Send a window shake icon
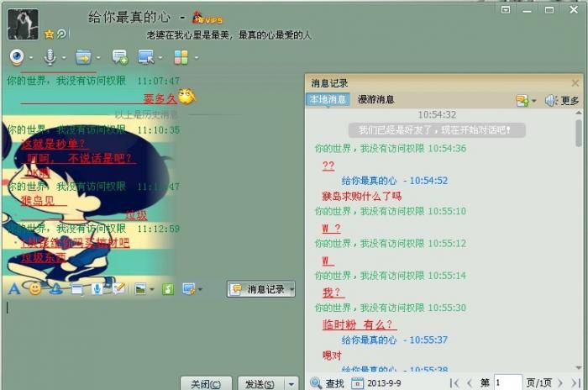The height and width of the screenshot is (390, 588). point(77,289)
